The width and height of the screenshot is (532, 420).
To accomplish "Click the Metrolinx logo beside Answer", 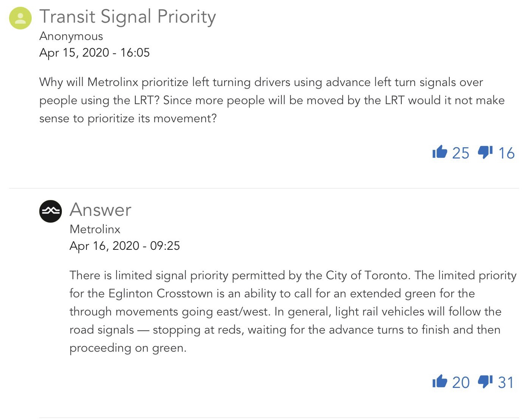I will 51,211.
